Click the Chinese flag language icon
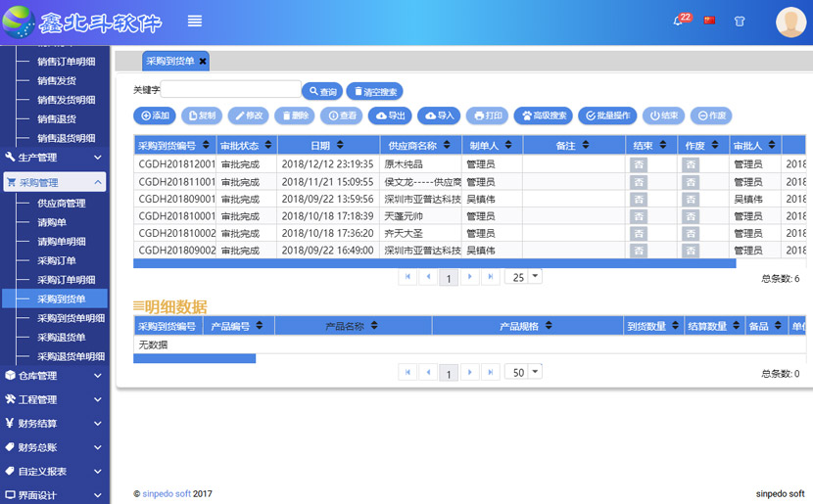This screenshot has height=504, width=813. pos(709,21)
